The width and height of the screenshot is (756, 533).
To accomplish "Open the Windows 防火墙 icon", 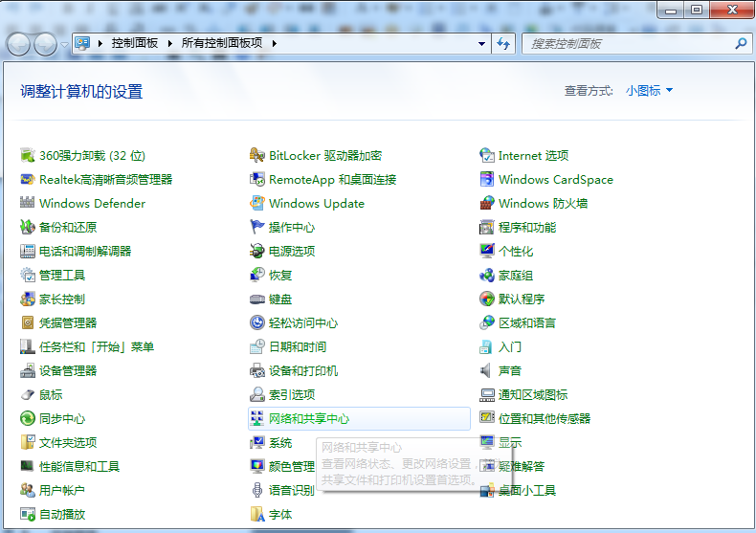I will [487, 204].
